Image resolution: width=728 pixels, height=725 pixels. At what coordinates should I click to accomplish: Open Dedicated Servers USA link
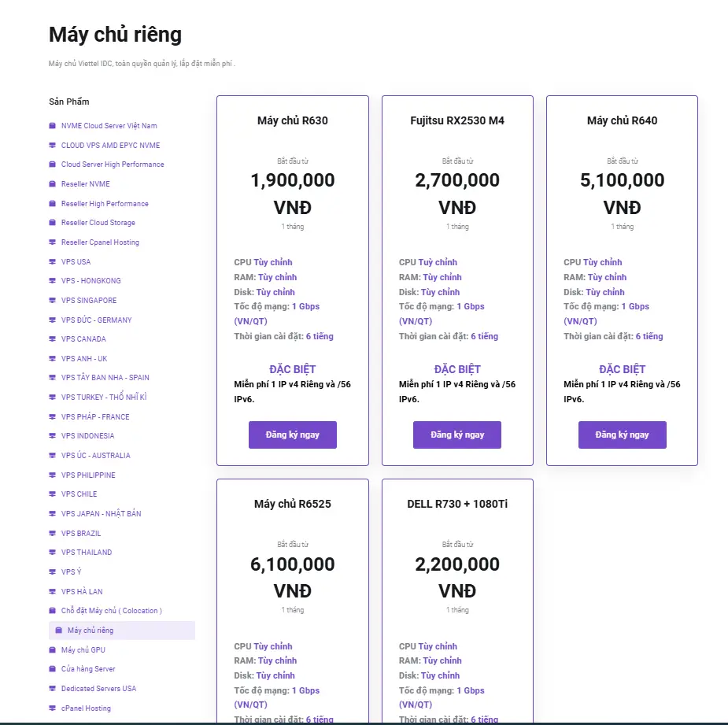click(x=99, y=688)
